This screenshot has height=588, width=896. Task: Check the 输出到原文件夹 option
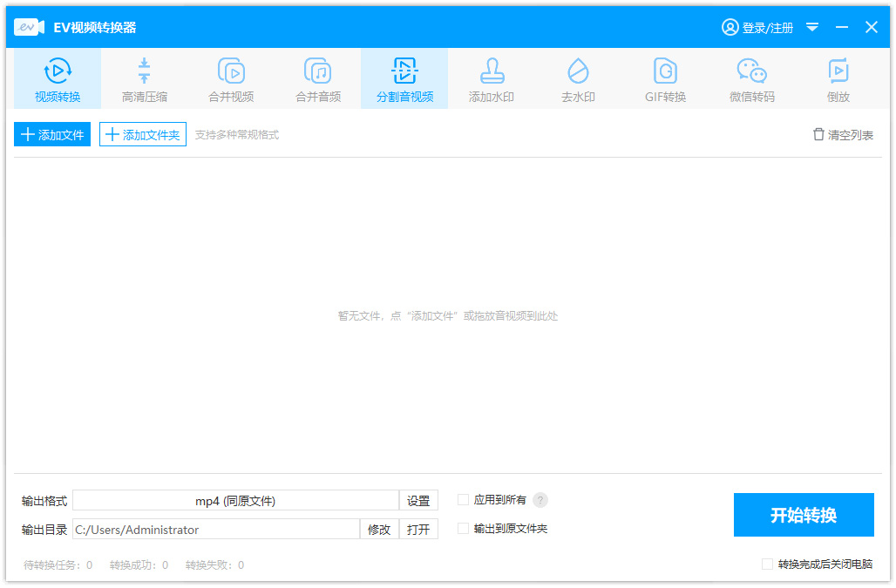(463, 528)
